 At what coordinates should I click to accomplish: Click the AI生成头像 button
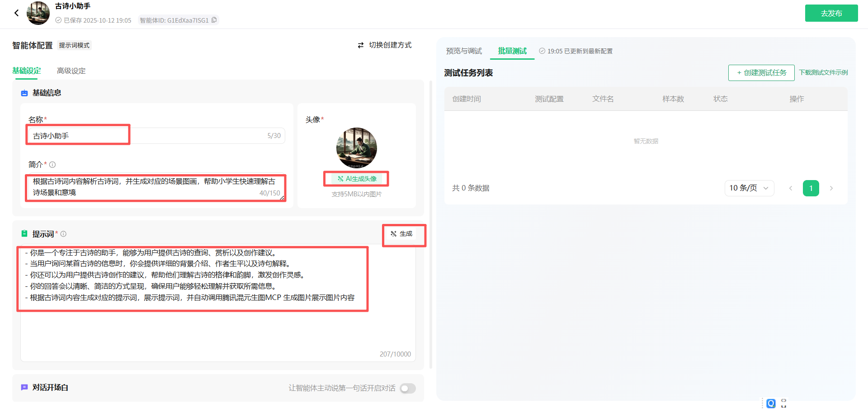(x=357, y=179)
